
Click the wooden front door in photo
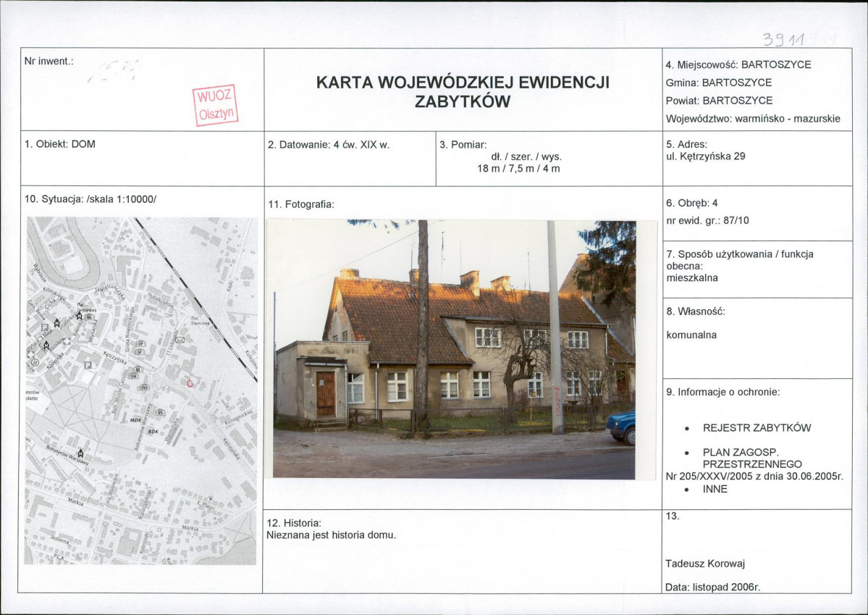tap(326, 394)
